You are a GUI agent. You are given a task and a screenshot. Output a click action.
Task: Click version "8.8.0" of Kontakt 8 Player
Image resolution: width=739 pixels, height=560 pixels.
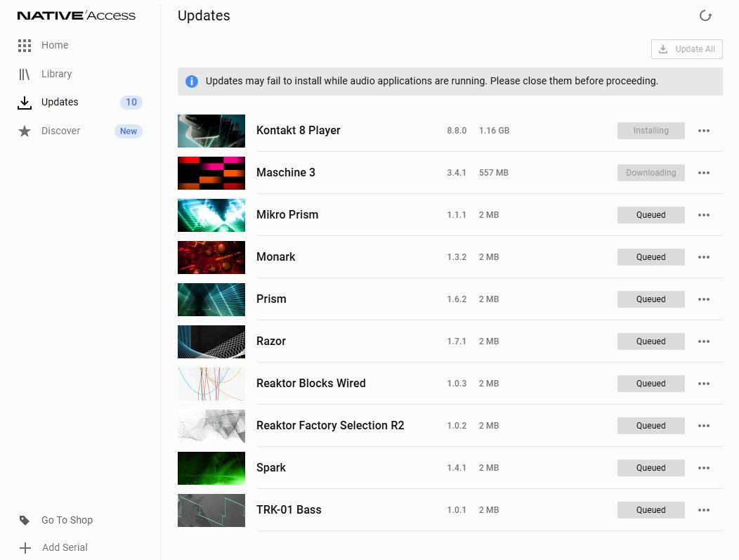click(x=457, y=131)
